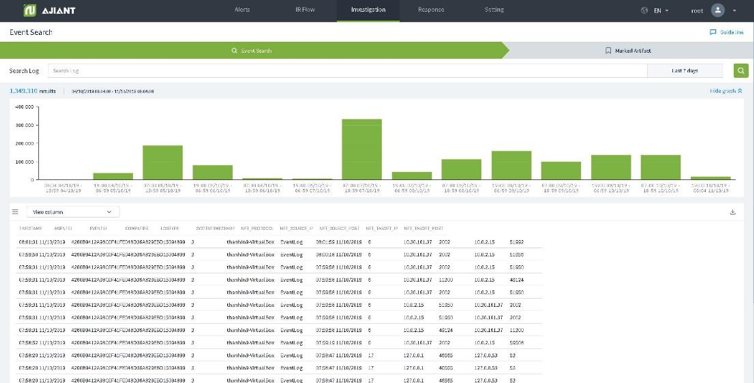Viewport: 754px width, 383px height.
Task: Click the NET_TARGET_PORT column header
Action: click(423, 229)
